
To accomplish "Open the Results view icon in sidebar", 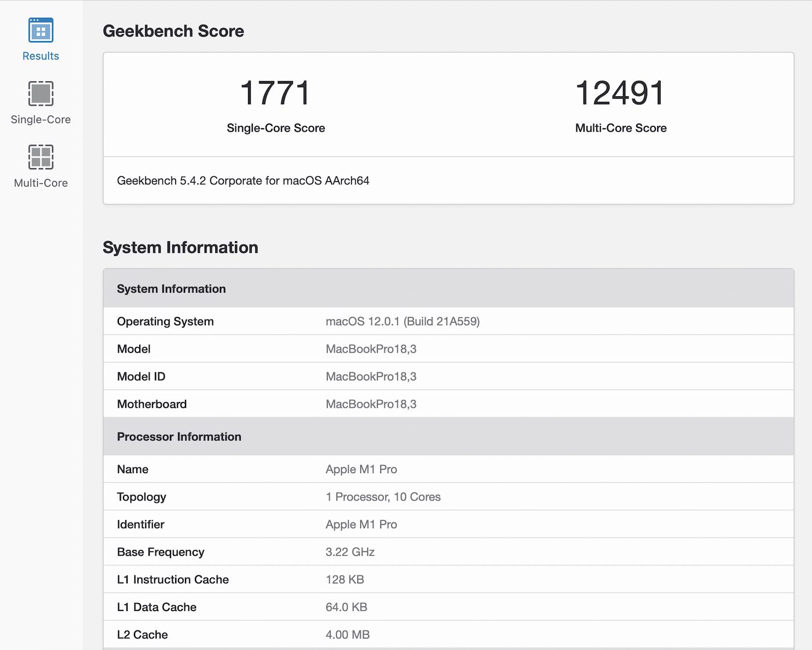I will click(41, 30).
